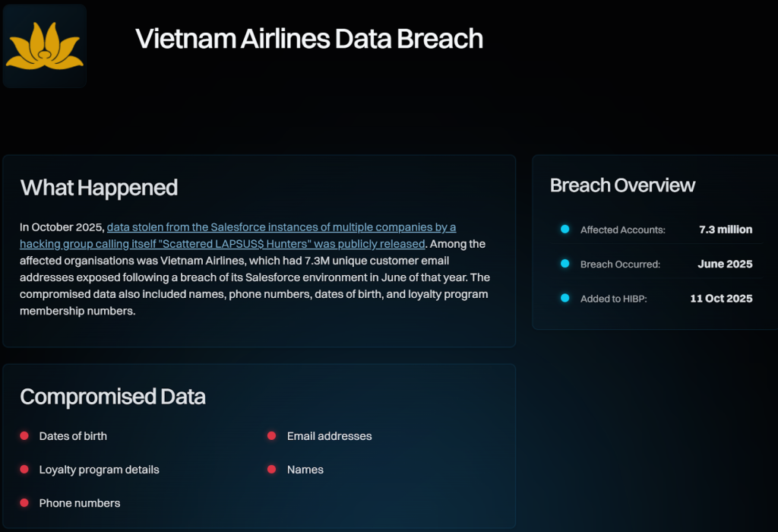Click the red bullet beside Loyalty program details

24,469
